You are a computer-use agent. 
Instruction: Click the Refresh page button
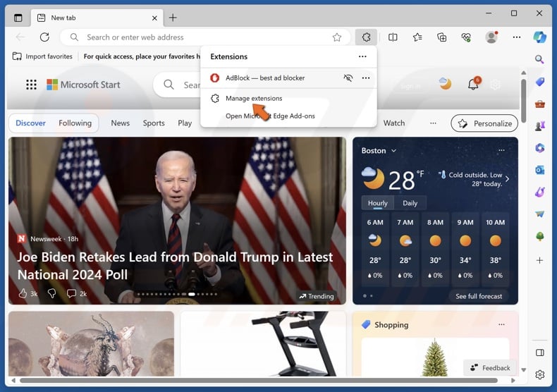point(44,37)
